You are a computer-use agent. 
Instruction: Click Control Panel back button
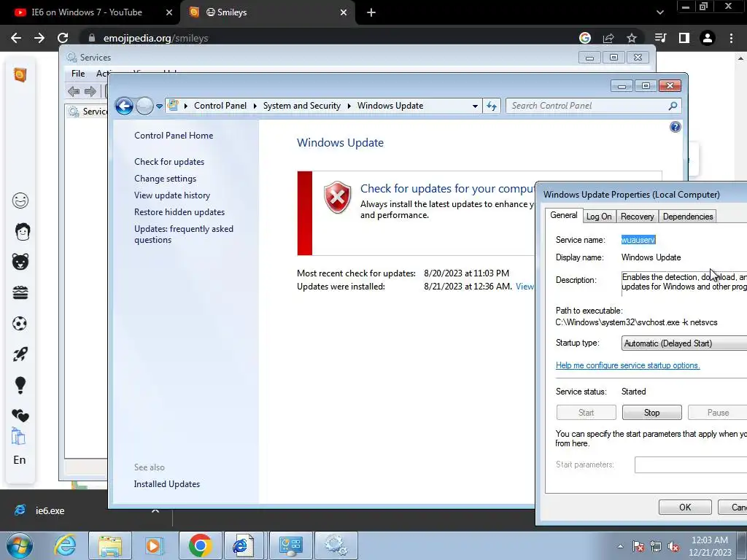pos(124,106)
